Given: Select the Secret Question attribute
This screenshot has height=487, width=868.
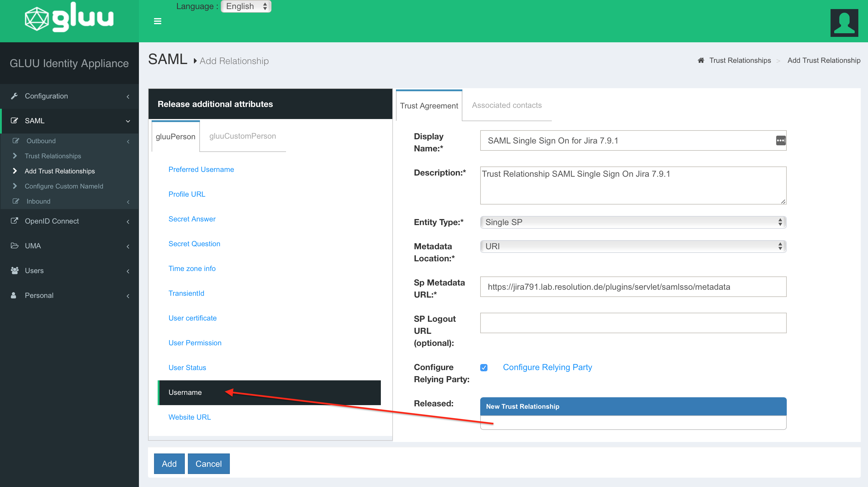Looking at the screenshot, I should [x=194, y=244].
